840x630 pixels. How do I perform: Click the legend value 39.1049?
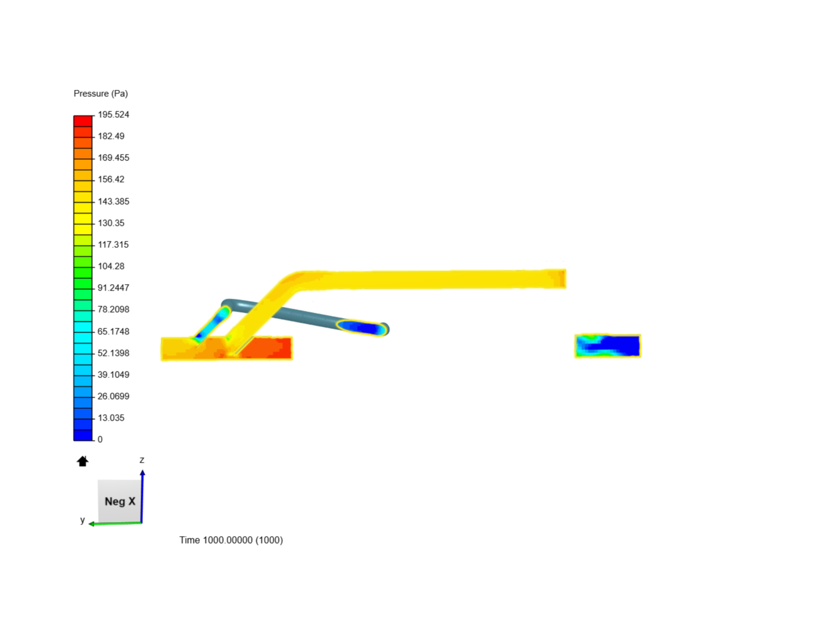click(113, 374)
